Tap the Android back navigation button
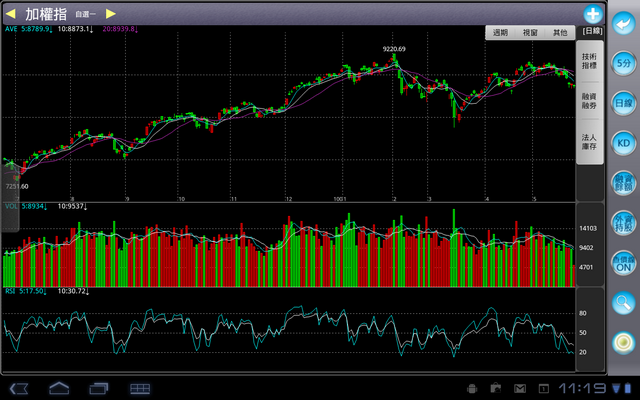 pyautogui.click(x=19, y=389)
